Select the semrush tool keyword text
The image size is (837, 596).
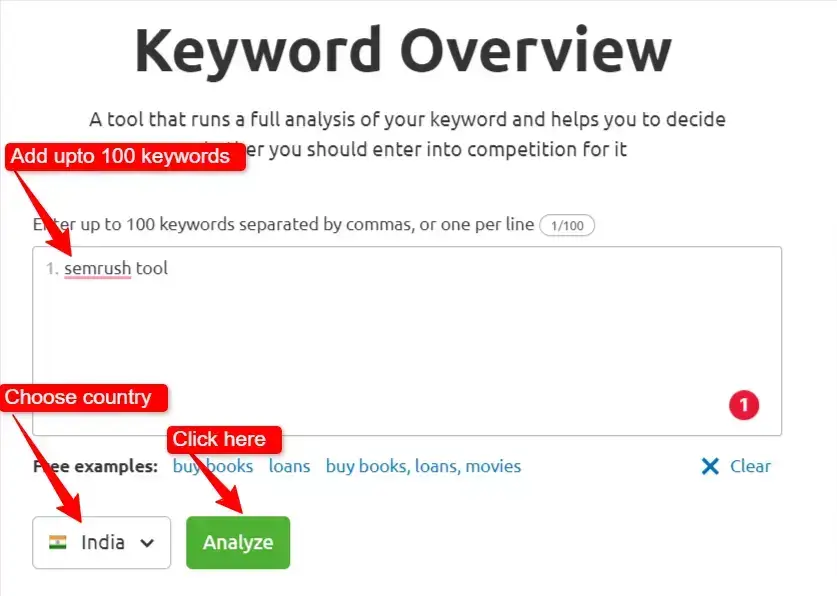point(117,268)
